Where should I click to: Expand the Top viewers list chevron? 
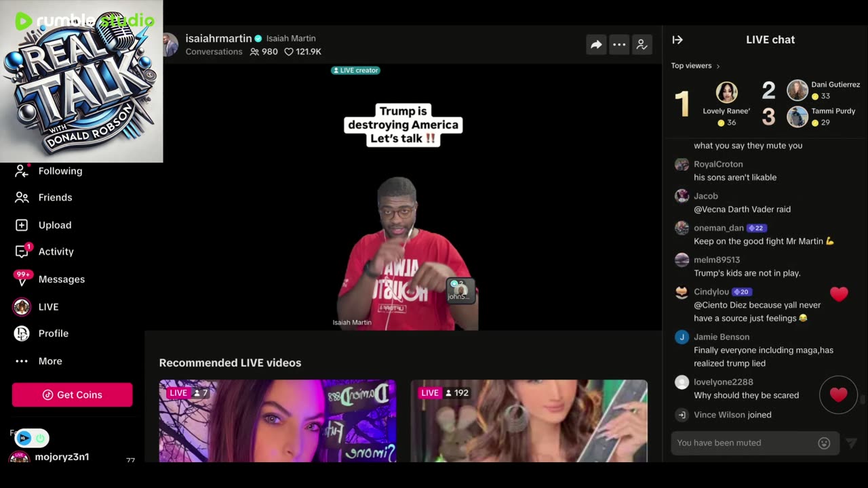pyautogui.click(x=718, y=66)
